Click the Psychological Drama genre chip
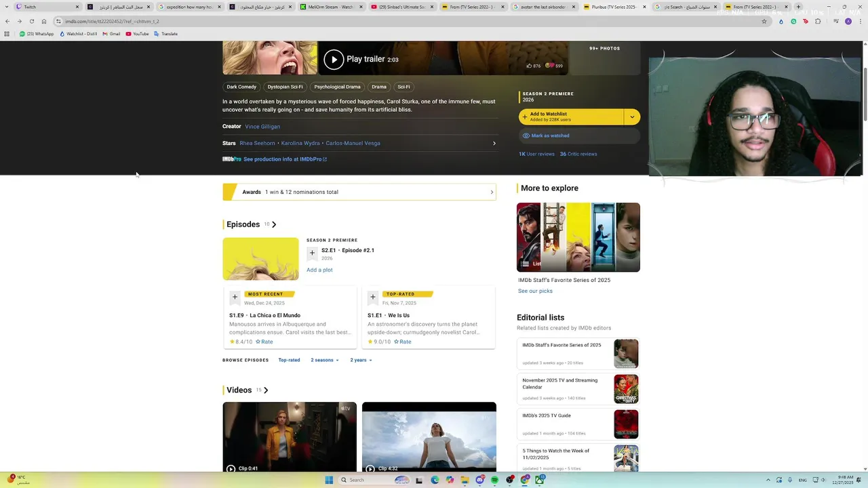The image size is (868, 488). coord(337,87)
